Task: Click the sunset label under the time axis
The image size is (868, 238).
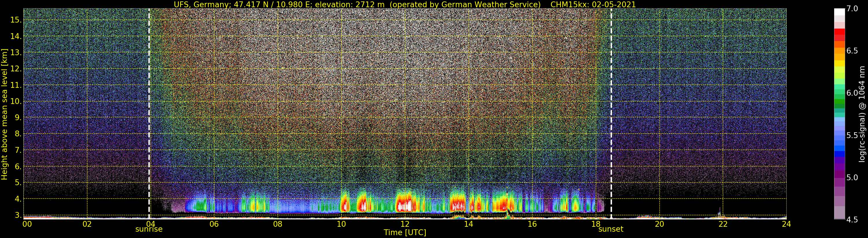Action: 611,229
